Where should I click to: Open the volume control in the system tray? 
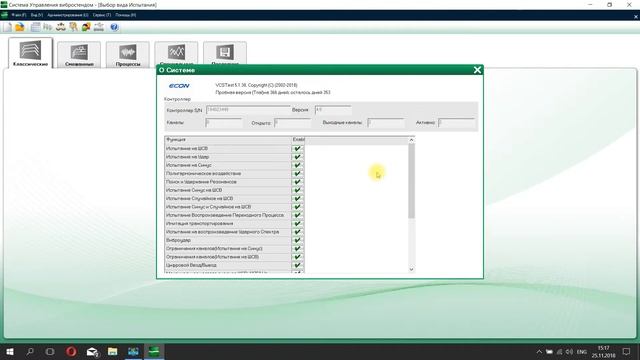coord(569,352)
